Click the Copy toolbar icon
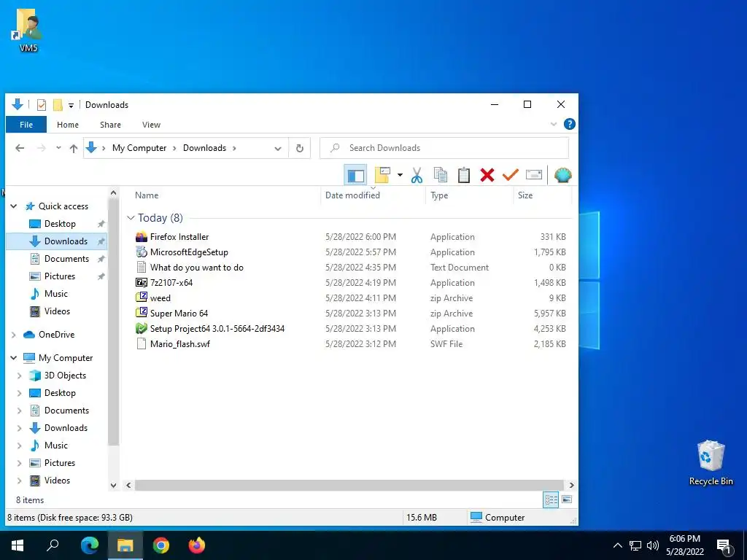The image size is (747, 560). (x=440, y=175)
